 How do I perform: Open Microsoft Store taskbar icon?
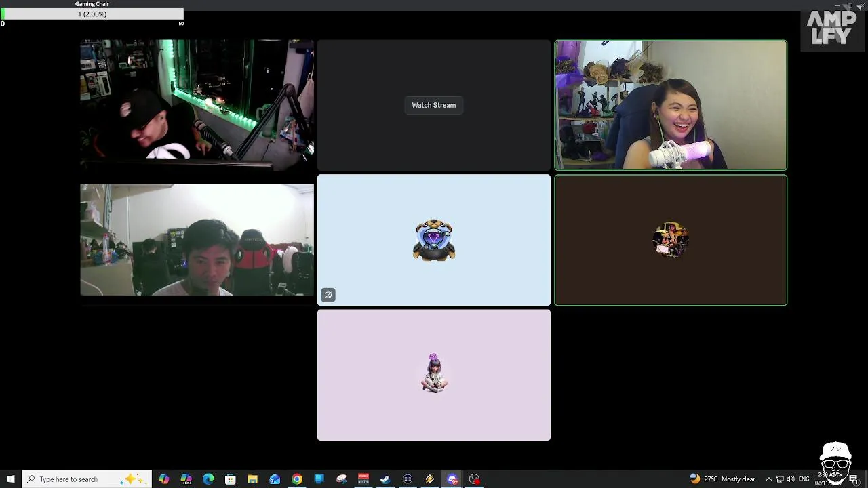231,479
